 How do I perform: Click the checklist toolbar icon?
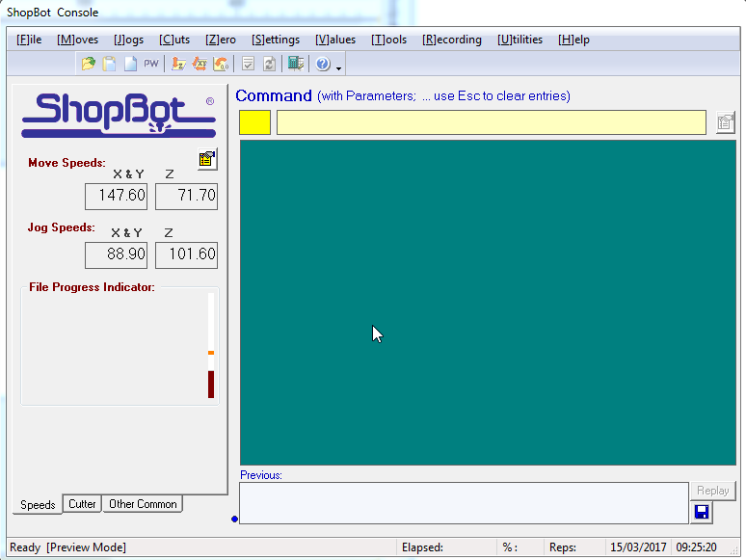tap(248, 64)
